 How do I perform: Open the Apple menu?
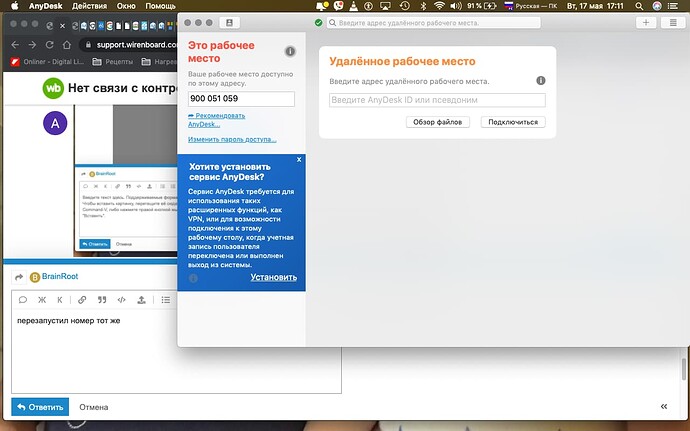pyautogui.click(x=15, y=6)
